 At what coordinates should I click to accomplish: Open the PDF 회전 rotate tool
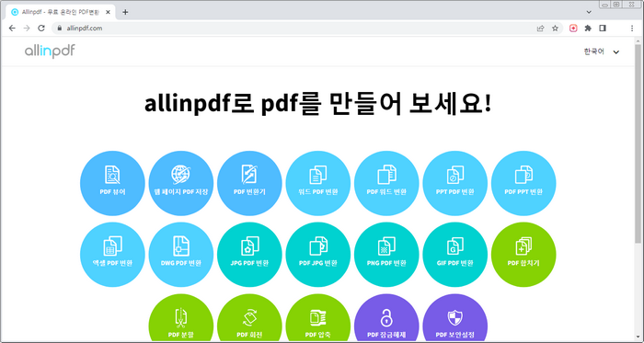(x=249, y=318)
